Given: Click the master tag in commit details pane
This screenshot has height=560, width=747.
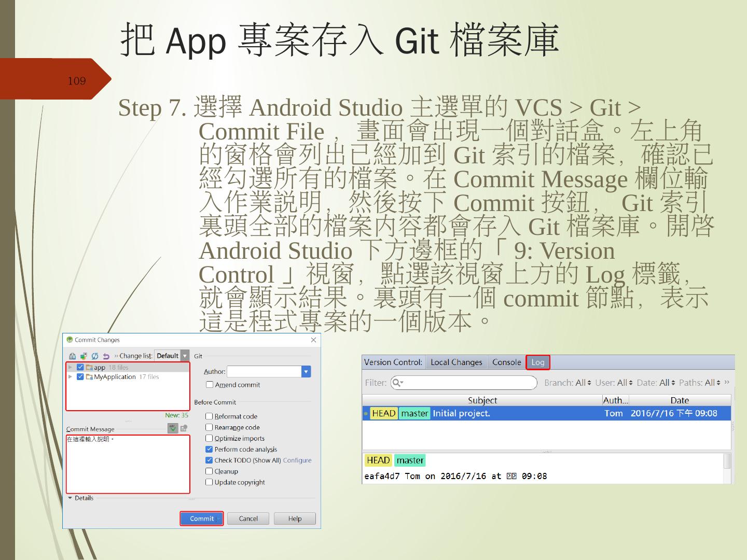Looking at the screenshot, I should (x=410, y=460).
